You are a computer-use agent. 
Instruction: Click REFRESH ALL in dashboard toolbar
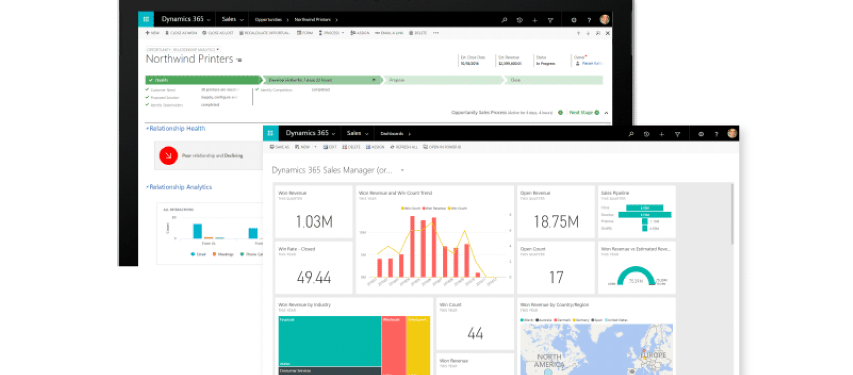click(x=404, y=147)
